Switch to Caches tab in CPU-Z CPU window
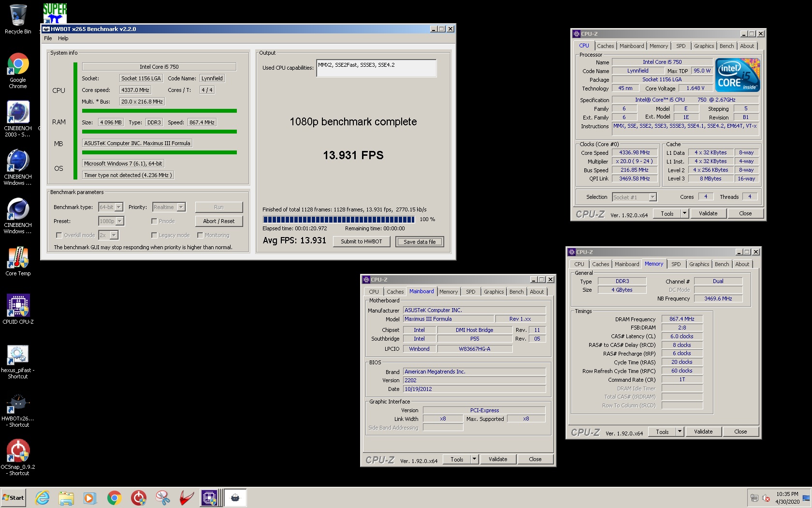The height and width of the screenshot is (508, 812). tap(605, 46)
